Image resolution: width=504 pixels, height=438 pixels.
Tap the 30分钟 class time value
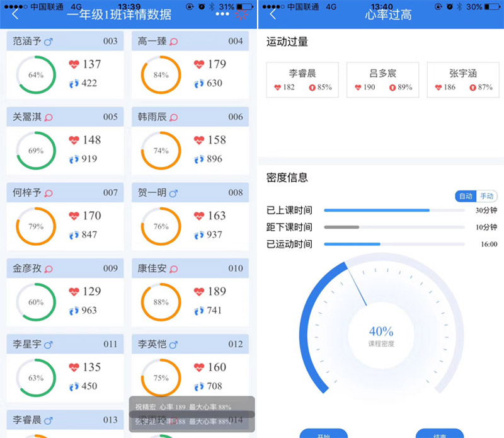tap(486, 210)
